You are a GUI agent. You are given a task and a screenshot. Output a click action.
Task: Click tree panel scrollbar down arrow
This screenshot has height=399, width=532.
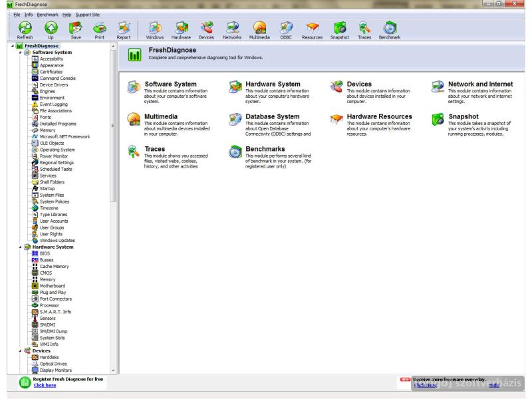click(113, 370)
